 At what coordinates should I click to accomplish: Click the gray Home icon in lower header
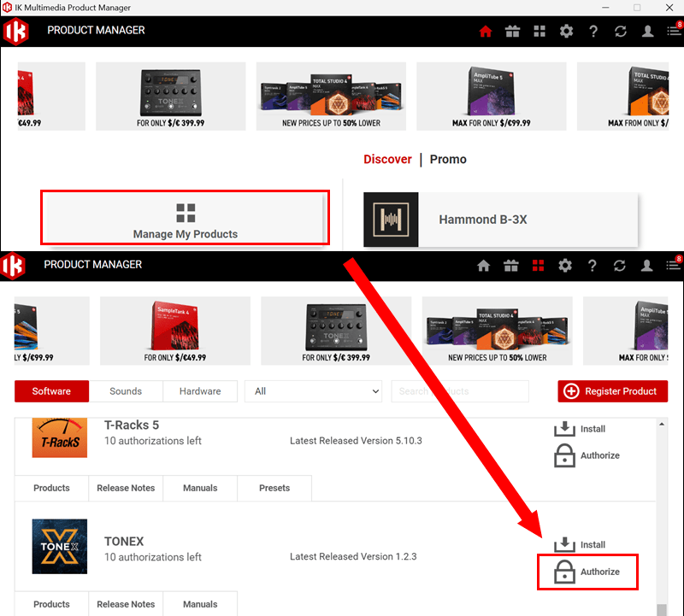[483, 266]
